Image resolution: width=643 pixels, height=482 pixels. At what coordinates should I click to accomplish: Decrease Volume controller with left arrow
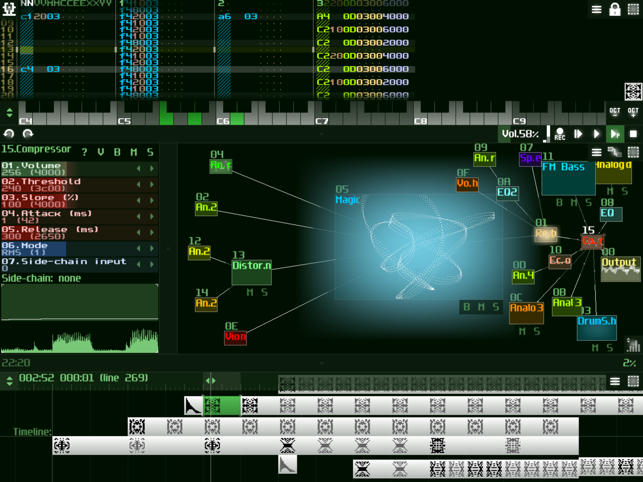click(x=139, y=169)
